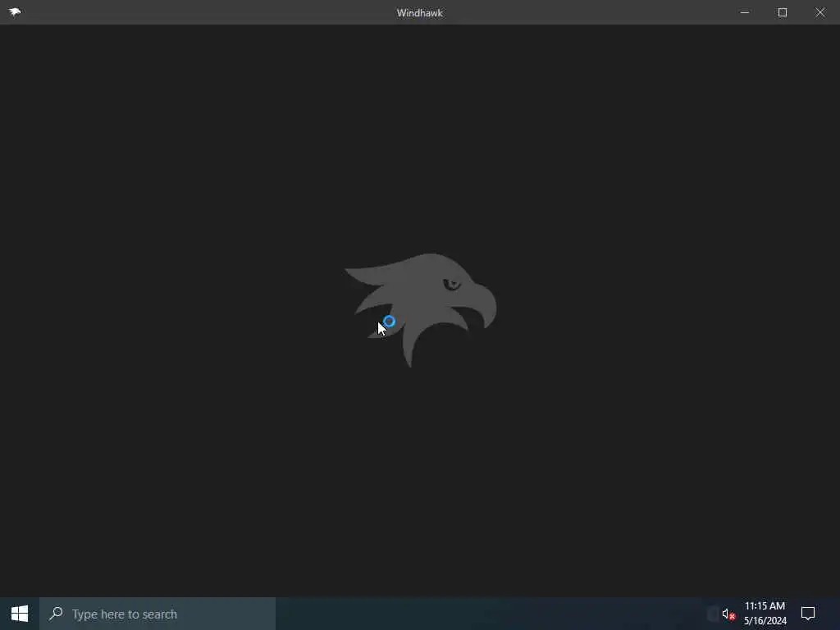Click the taskbar search magnifier icon
The width and height of the screenshot is (840, 630).
[56, 614]
